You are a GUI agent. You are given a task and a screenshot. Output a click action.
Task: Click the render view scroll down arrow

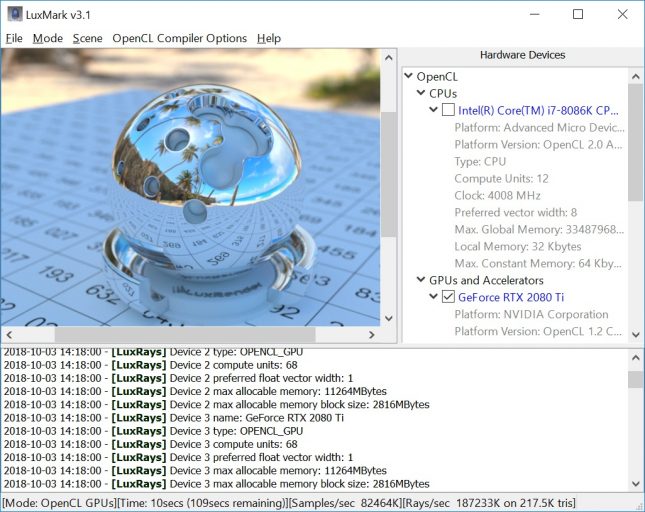(x=388, y=318)
